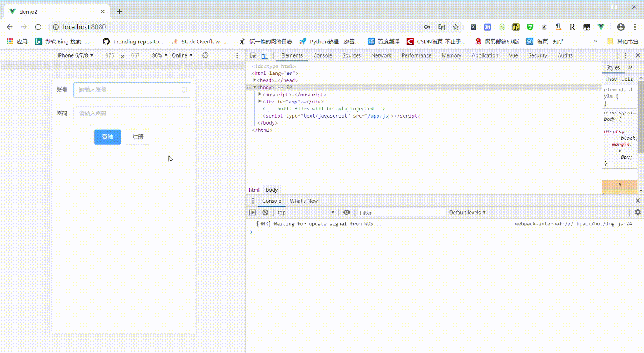Toggle the .cls class editor
The height and width of the screenshot is (353, 644).
(627, 79)
